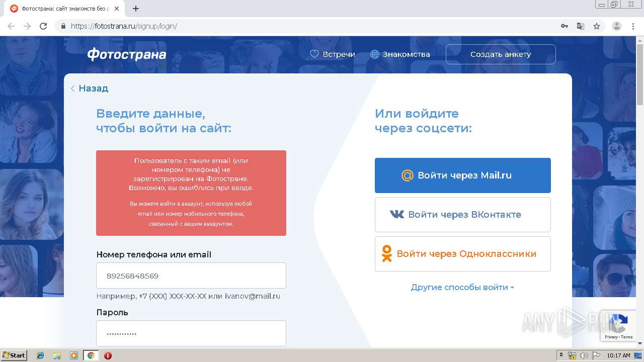Click the network tray icon

click(x=572, y=355)
